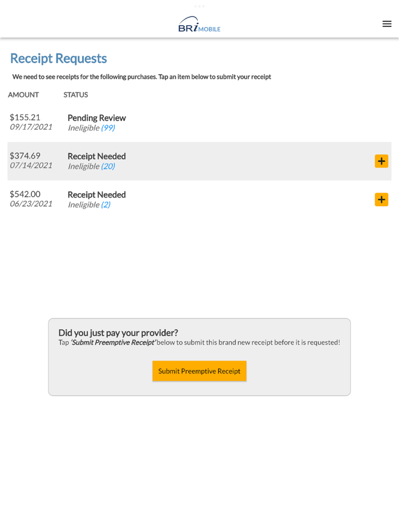This screenshot has width=399, height=532.
Task: Add receipt for the $542.00 purchase
Action: click(x=381, y=199)
